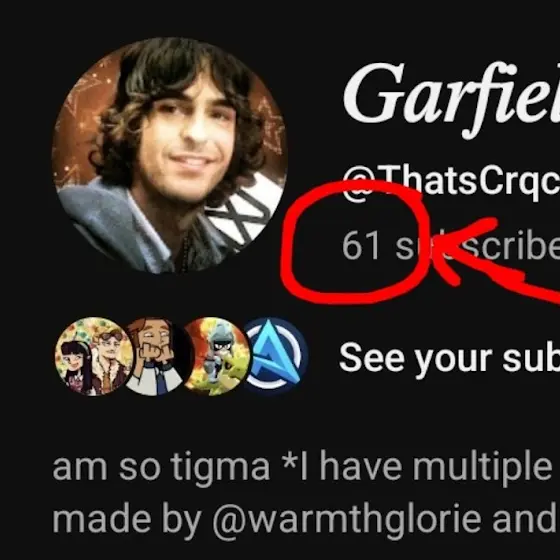Image resolution: width=560 pixels, height=560 pixels.
Task: Open the @warmthglorie mention in the description
Action: (x=346, y=520)
